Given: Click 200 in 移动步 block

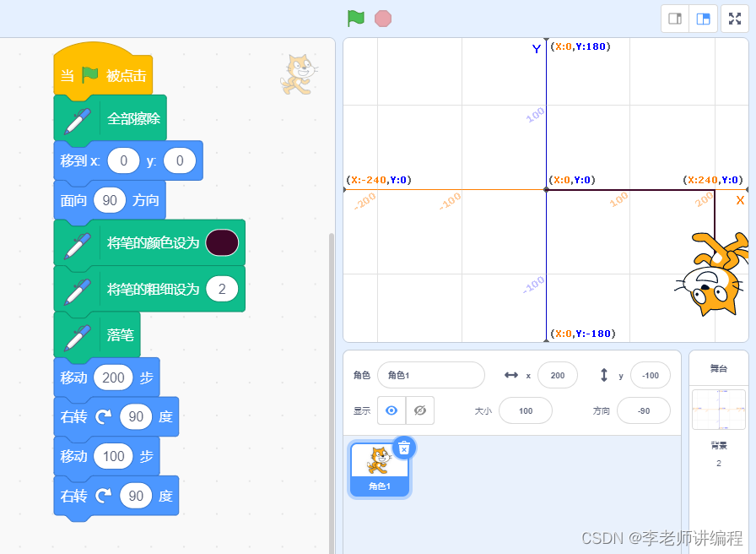Looking at the screenshot, I should (x=113, y=377).
